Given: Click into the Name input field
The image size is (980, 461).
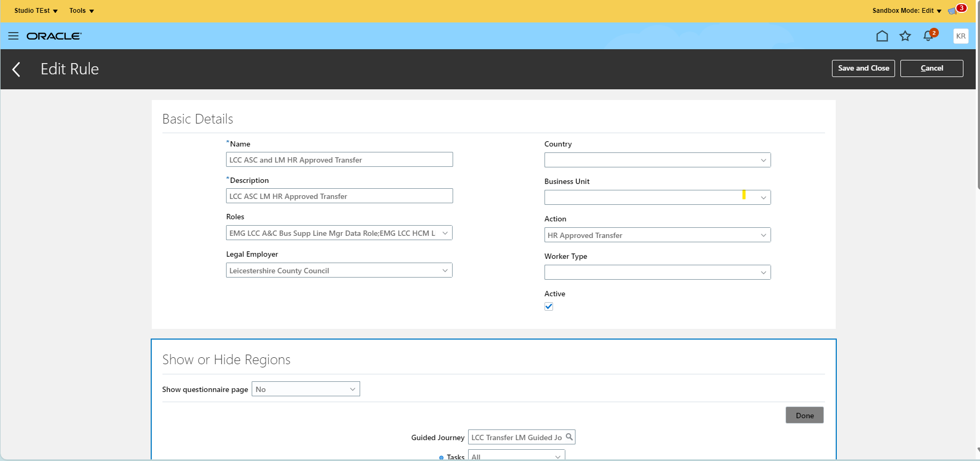Looking at the screenshot, I should click(x=339, y=159).
